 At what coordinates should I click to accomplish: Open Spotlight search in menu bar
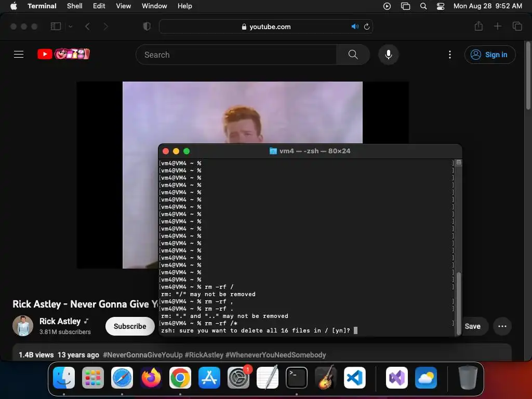coord(423,6)
